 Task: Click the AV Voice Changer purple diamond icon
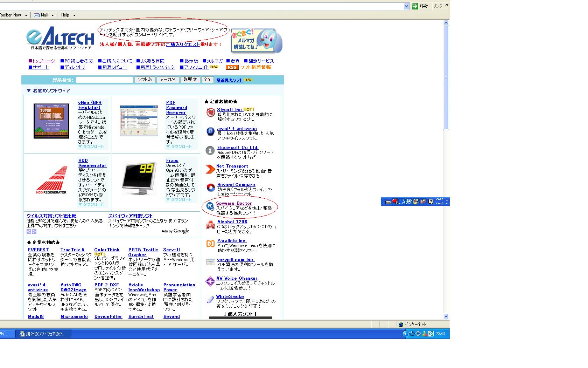[210, 281]
